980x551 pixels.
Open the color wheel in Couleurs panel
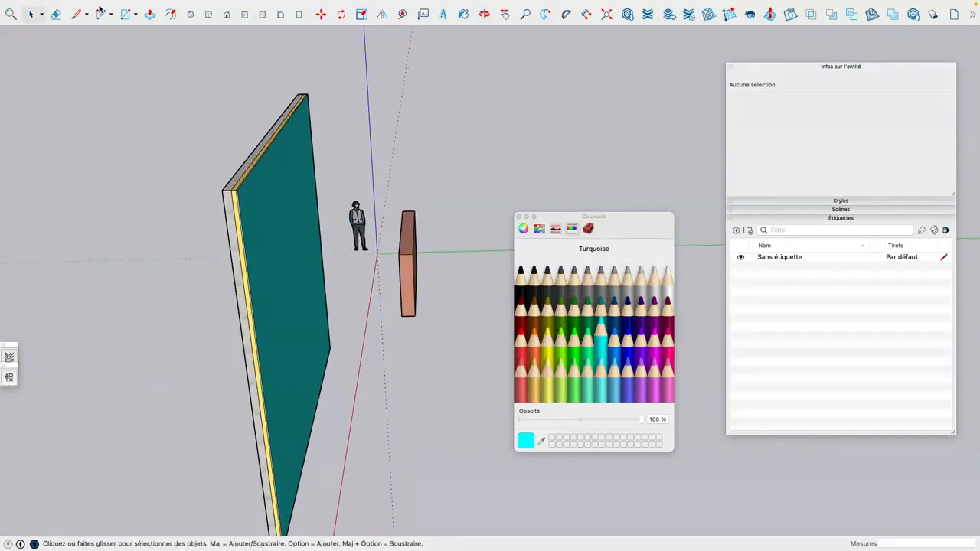pyautogui.click(x=523, y=228)
